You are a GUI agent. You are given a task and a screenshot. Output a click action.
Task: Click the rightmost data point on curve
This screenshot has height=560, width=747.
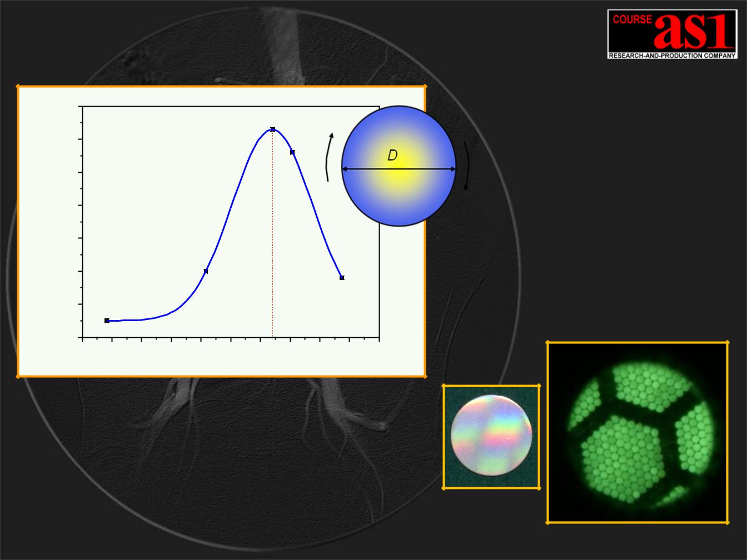point(342,278)
